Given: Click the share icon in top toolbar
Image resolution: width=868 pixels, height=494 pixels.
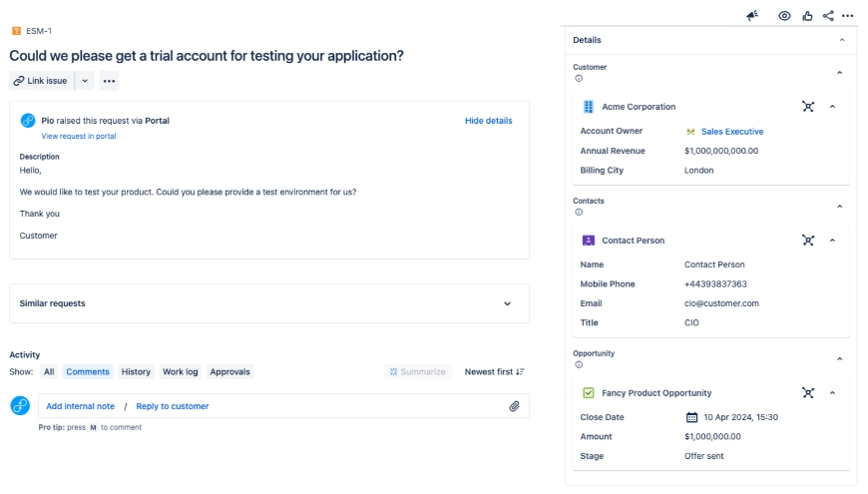Looking at the screenshot, I should click(x=828, y=16).
